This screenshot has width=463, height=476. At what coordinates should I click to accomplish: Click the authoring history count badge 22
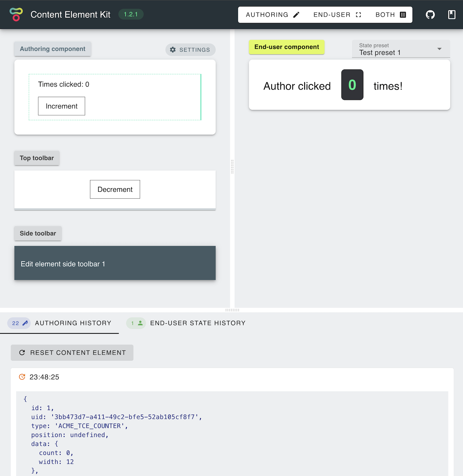(x=19, y=323)
